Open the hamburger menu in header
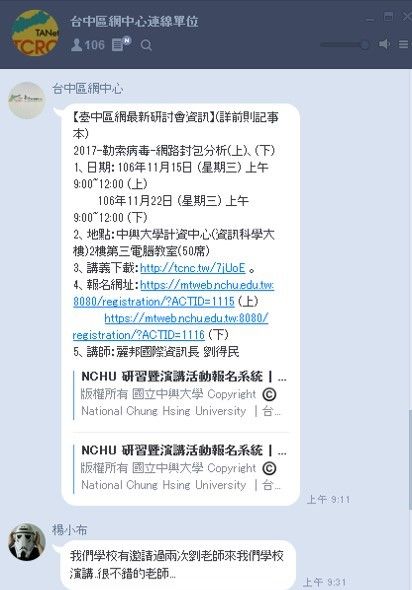This screenshot has height=590, width=412. (x=403, y=44)
